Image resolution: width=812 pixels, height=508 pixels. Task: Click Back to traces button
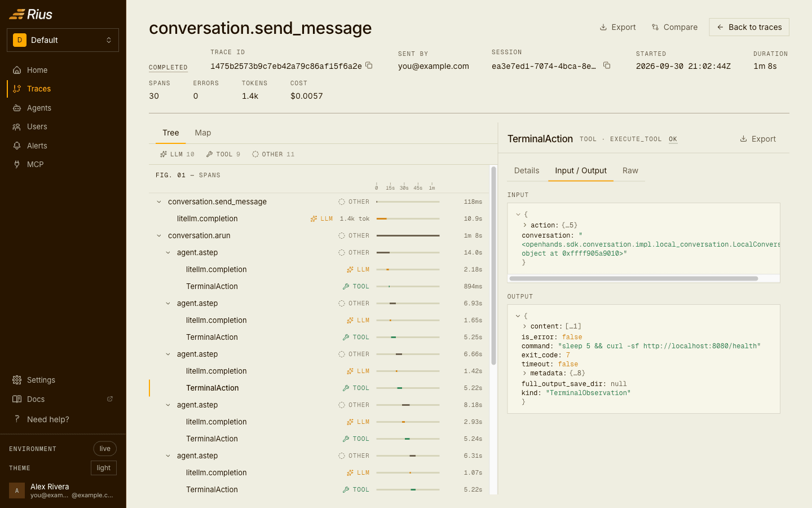(749, 27)
